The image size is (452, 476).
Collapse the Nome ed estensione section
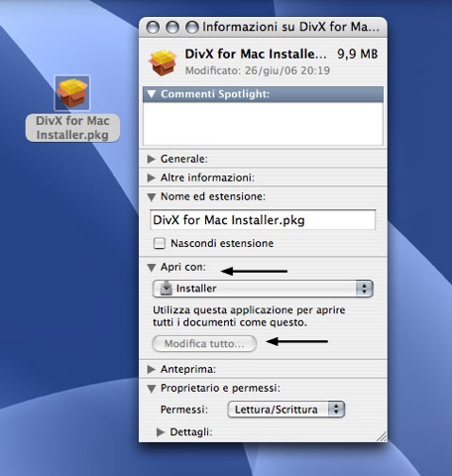(x=152, y=197)
